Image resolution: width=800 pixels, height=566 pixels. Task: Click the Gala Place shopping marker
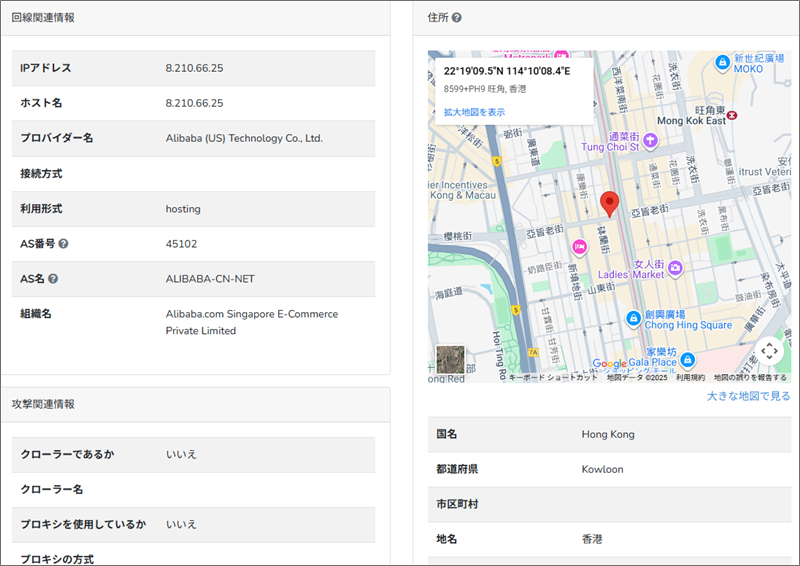tap(688, 359)
